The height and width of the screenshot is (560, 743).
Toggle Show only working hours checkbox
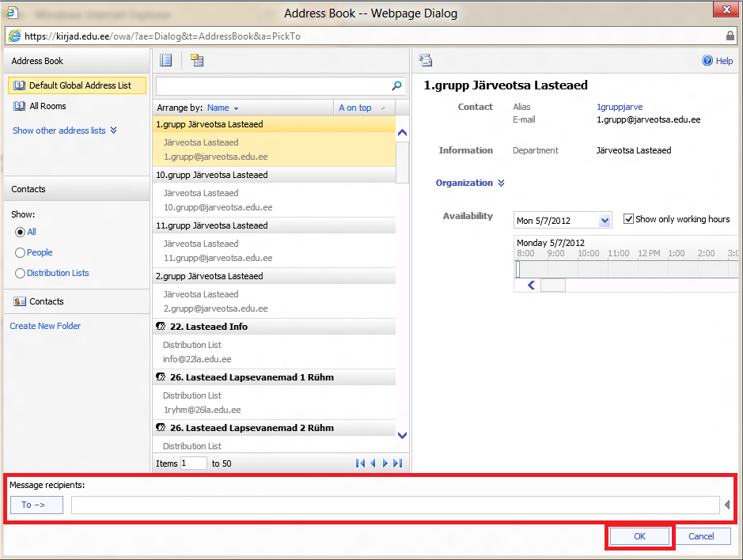[x=628, y=219]
